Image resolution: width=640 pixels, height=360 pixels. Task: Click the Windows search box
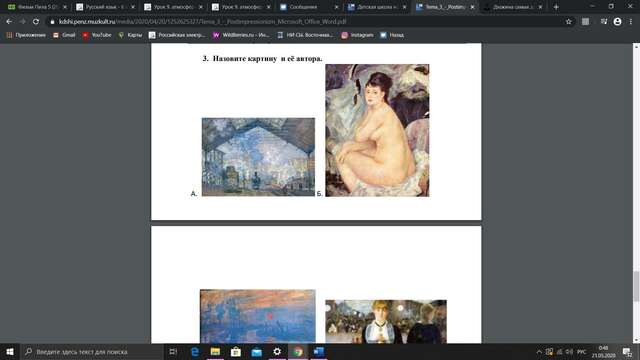[92, 351]
